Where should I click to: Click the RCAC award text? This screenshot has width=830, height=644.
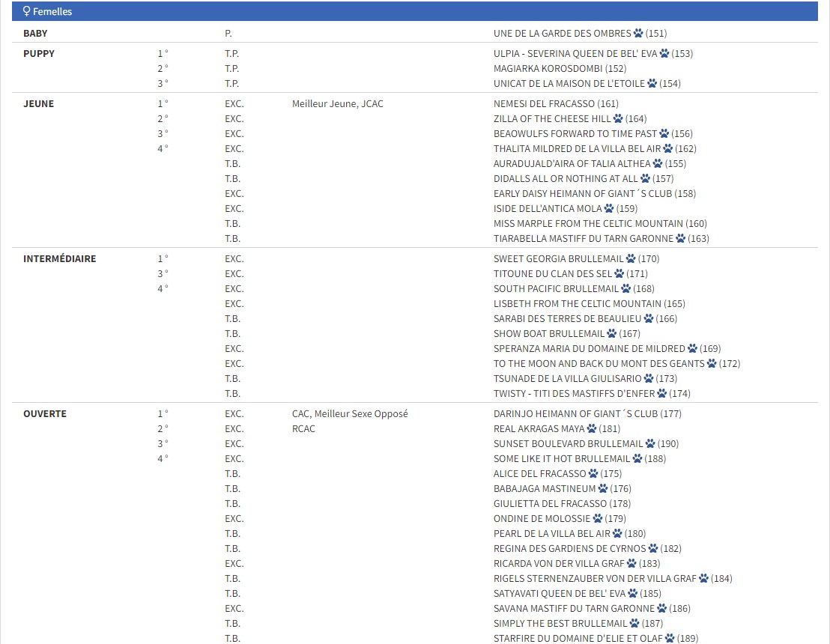303,428
